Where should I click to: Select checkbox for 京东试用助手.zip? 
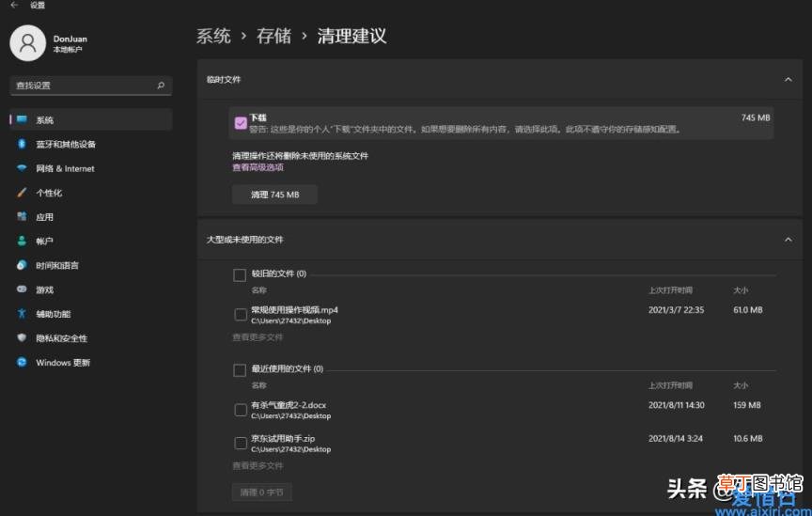[241, 444]
